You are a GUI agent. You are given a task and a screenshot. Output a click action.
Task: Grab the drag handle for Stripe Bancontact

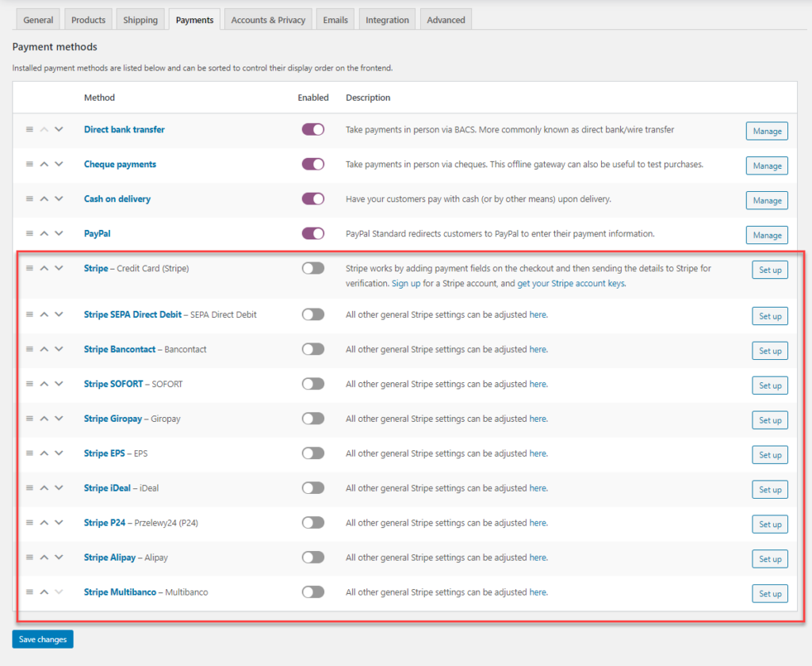tap(29, 349)
